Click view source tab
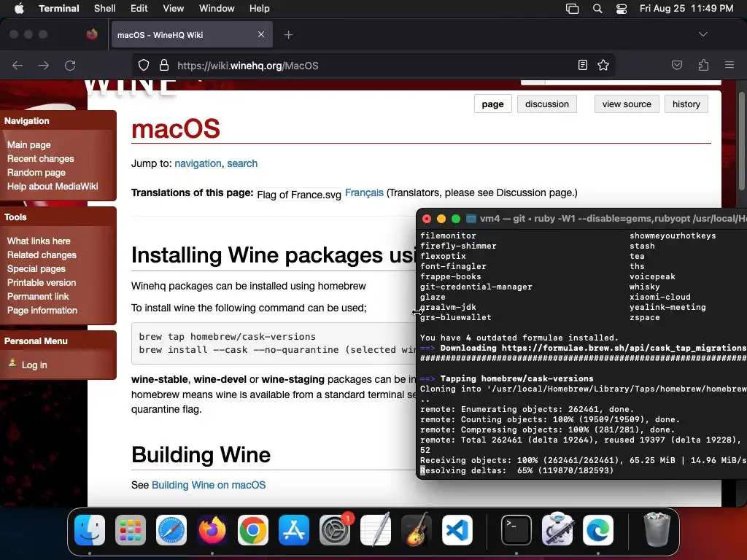 coord(627,104)
